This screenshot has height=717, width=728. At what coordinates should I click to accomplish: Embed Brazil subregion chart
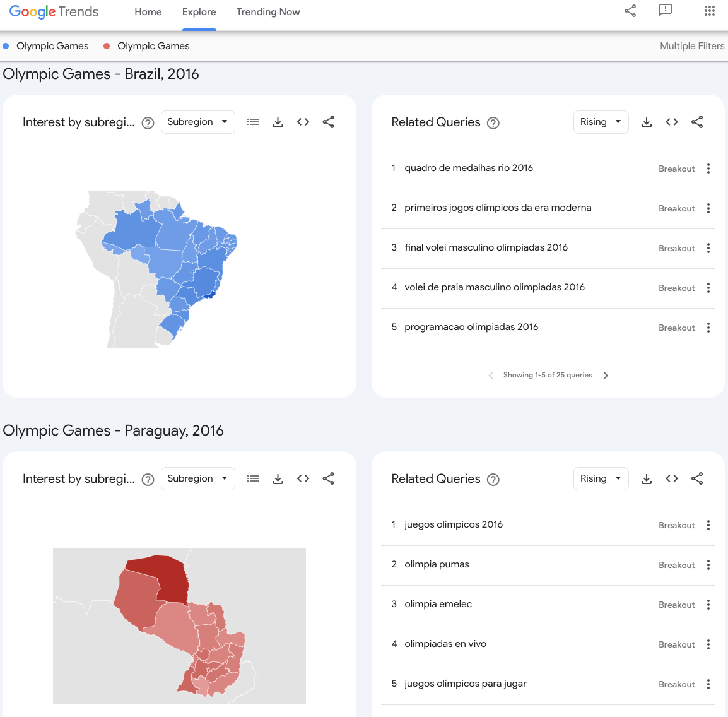coord(303,122)
